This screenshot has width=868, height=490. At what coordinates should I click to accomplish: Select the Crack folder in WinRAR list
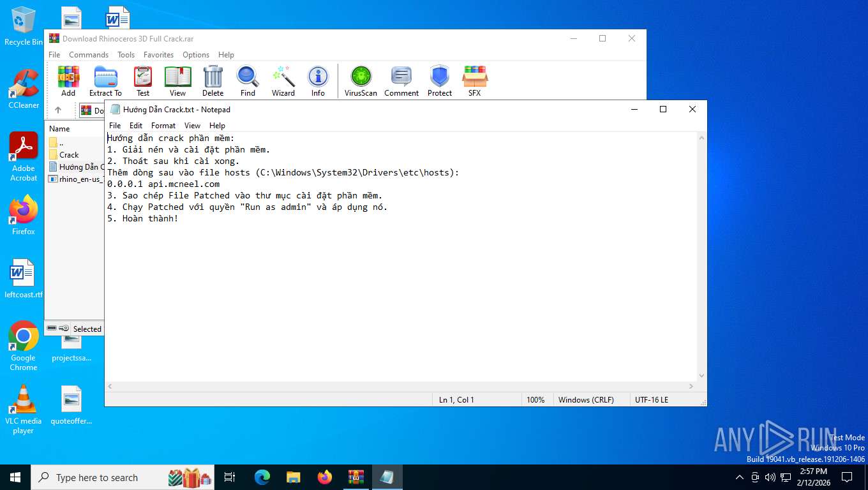pyautogui.click(x=69, y=154)
